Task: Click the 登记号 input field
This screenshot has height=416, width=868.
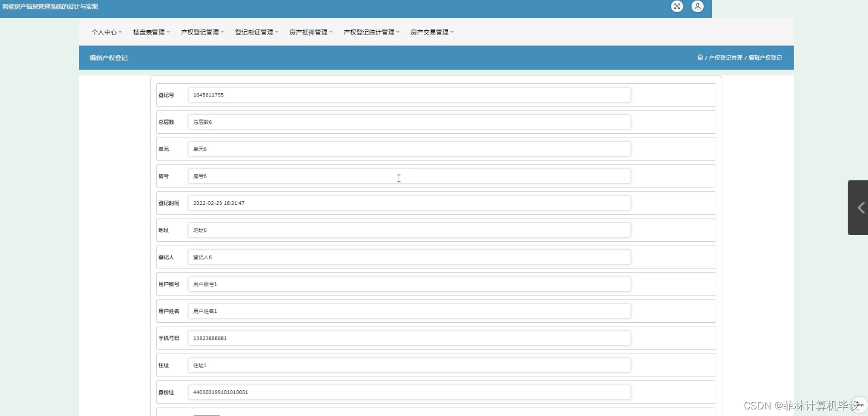Action: click(410, 95)
